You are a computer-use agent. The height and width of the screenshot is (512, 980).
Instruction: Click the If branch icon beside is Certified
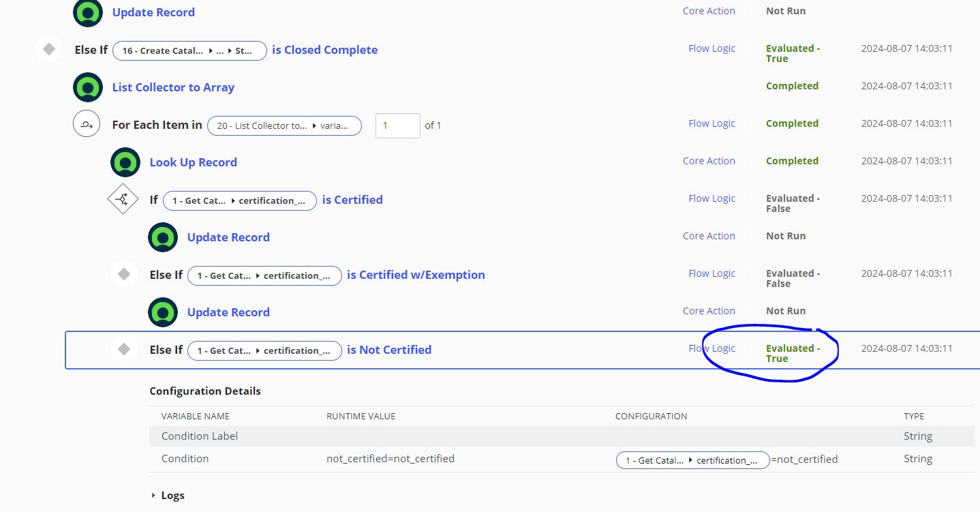pyautogui.click(x=123, y=199)
